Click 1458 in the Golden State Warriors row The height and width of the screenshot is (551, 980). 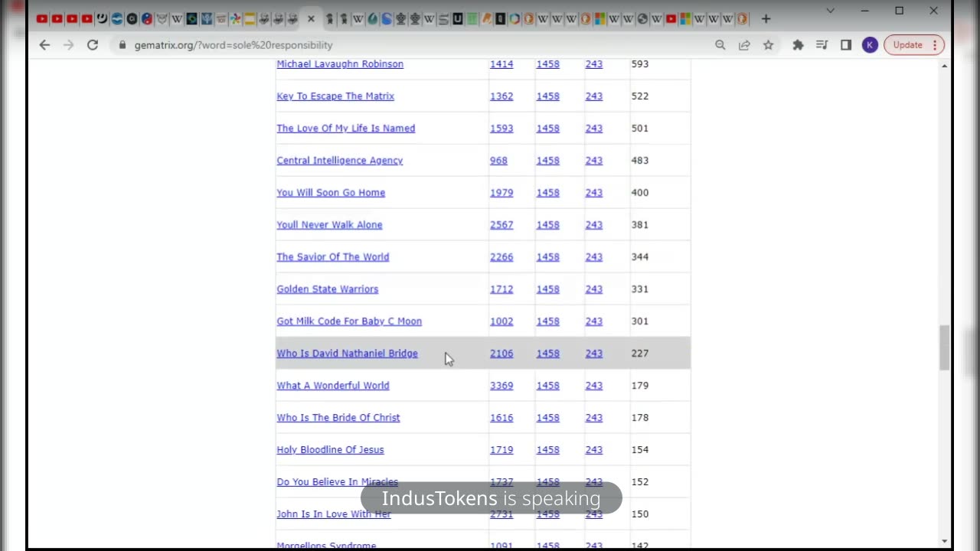547,289
